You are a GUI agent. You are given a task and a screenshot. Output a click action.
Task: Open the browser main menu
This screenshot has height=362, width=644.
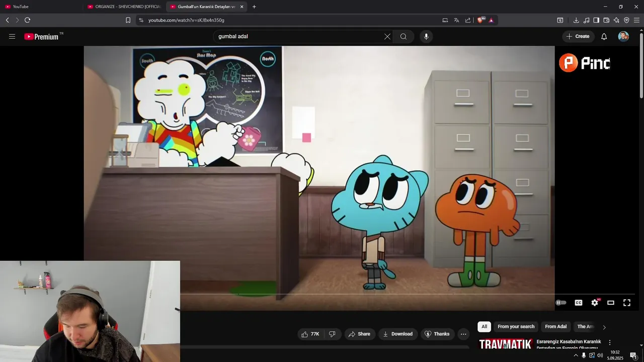pos(636,20)
